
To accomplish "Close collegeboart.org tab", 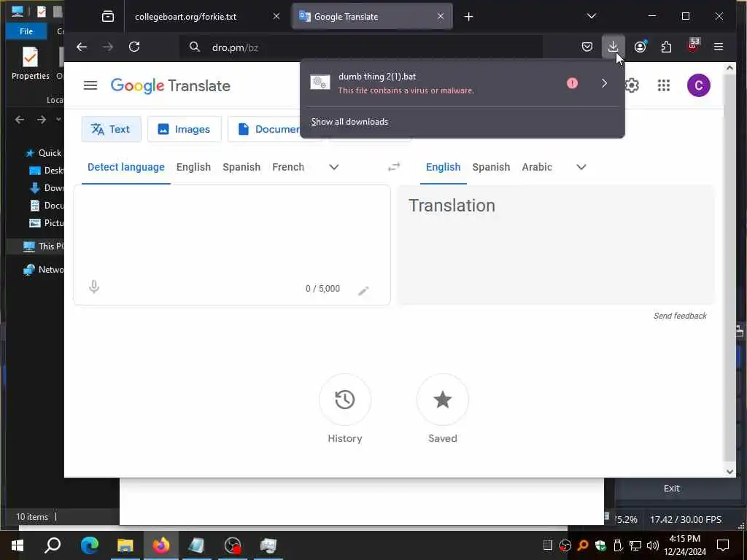I will pyautogui.click(x=276, y=17).
